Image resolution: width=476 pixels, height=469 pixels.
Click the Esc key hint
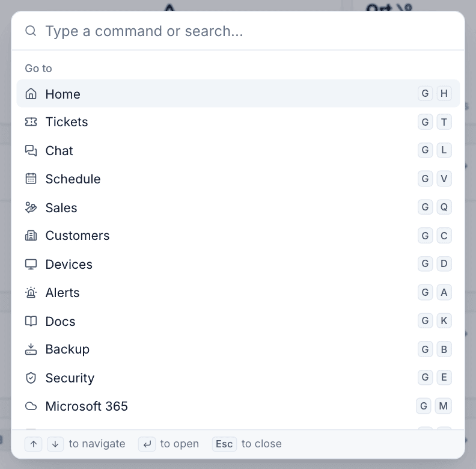coord(224,444)
